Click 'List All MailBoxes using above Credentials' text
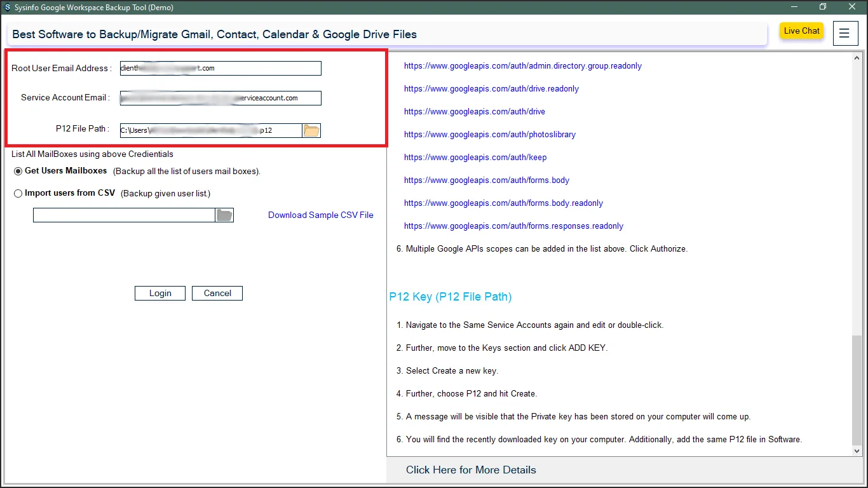The width and height of the screenshot is (868, 488). (92, 154)
